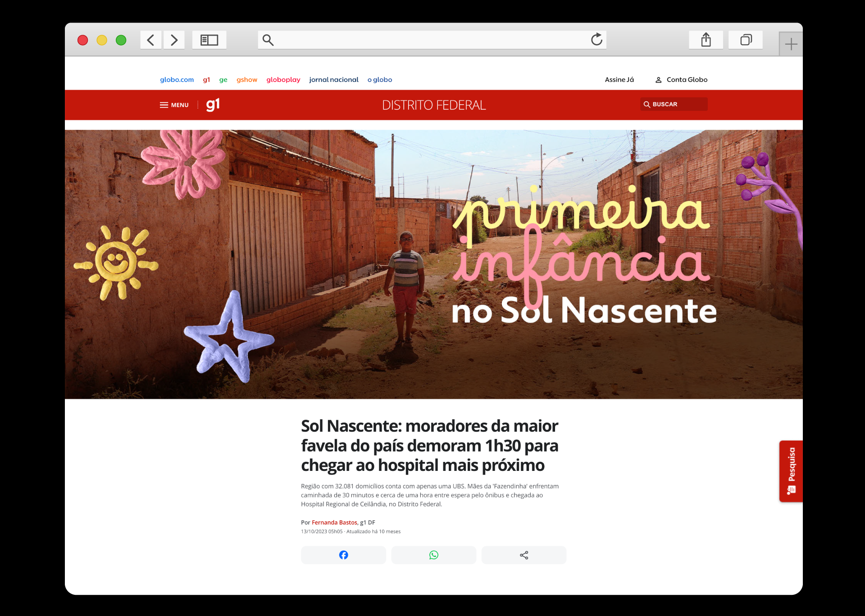
Task: Open Conta Globo account login
Action: click(681, 80)
